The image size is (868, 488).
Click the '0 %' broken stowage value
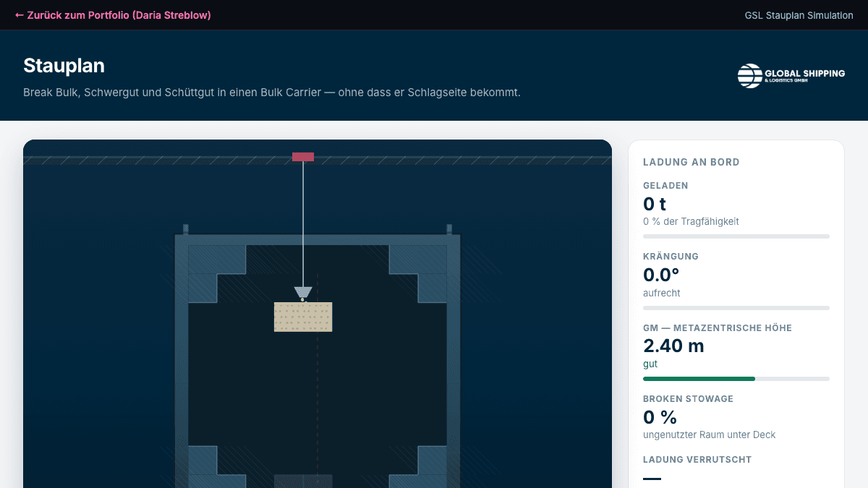coord(660,417)
